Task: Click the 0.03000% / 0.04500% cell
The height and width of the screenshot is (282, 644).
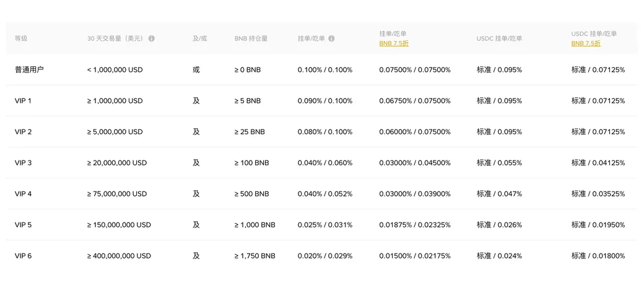Action: tap(415, 163)
